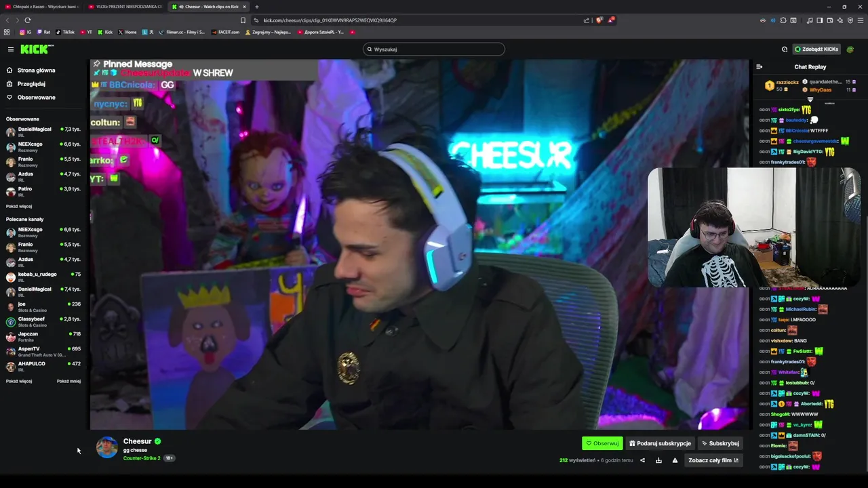Open the Kick sidebar hamburger menu

click(11, 49)
